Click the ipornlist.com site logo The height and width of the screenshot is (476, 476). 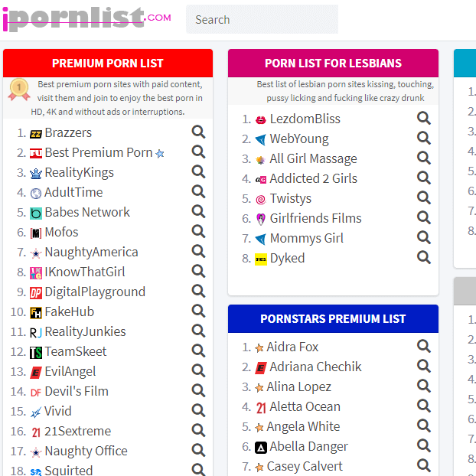point(87,19)
